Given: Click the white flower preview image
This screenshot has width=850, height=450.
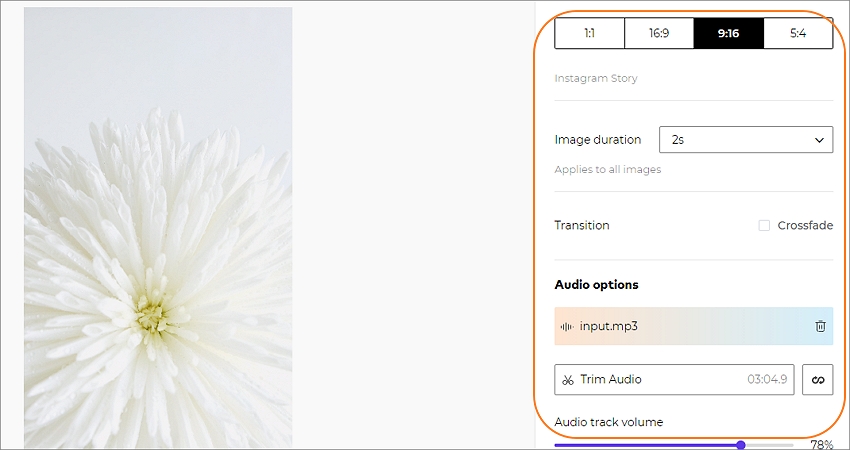Looking at the screenshot, I should (x=158, y=228).
